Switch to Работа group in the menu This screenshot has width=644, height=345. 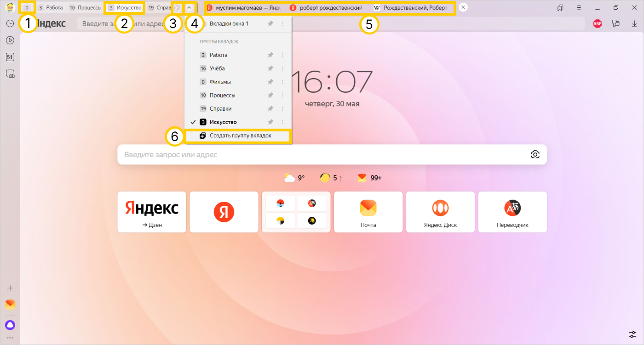(x=238, y=55)
